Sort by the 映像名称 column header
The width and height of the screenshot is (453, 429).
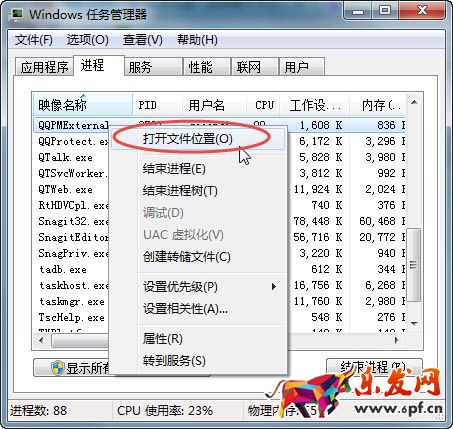(x=83, y=105)
